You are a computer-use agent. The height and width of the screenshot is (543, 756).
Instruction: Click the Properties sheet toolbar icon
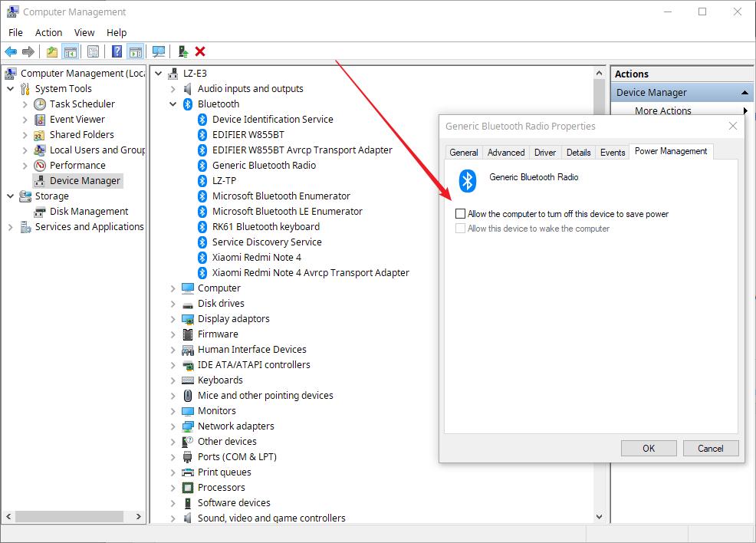point(93,51)
